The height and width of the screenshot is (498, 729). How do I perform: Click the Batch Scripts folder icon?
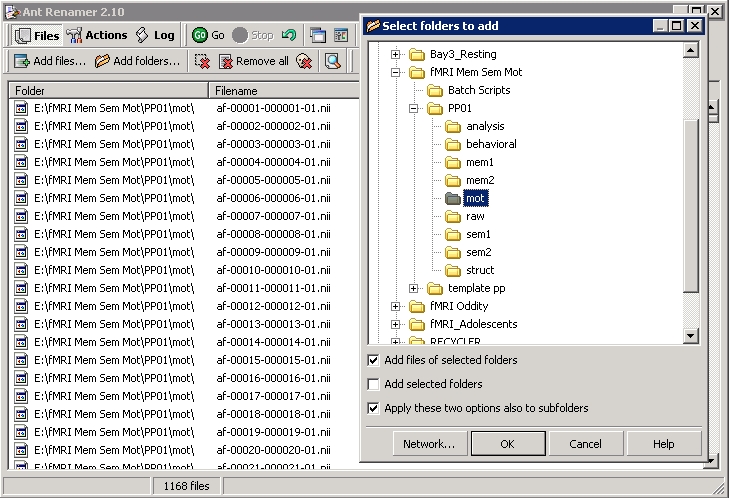(435, 91)
